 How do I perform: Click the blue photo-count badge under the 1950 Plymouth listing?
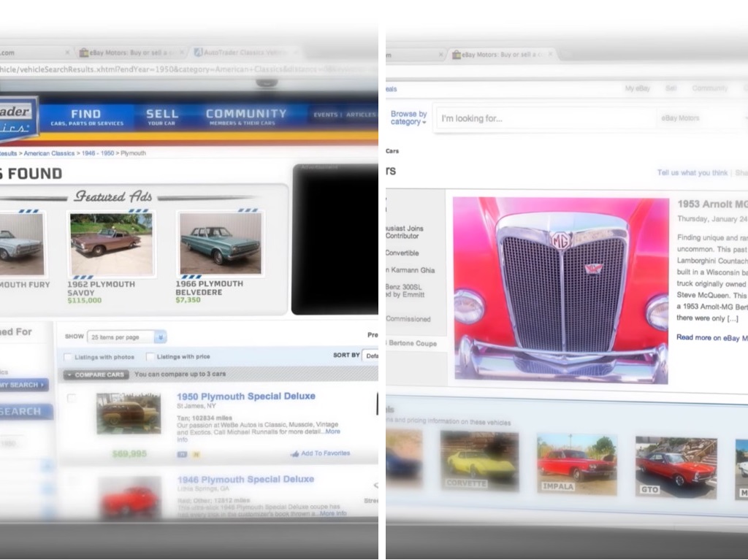click(182, 453)
